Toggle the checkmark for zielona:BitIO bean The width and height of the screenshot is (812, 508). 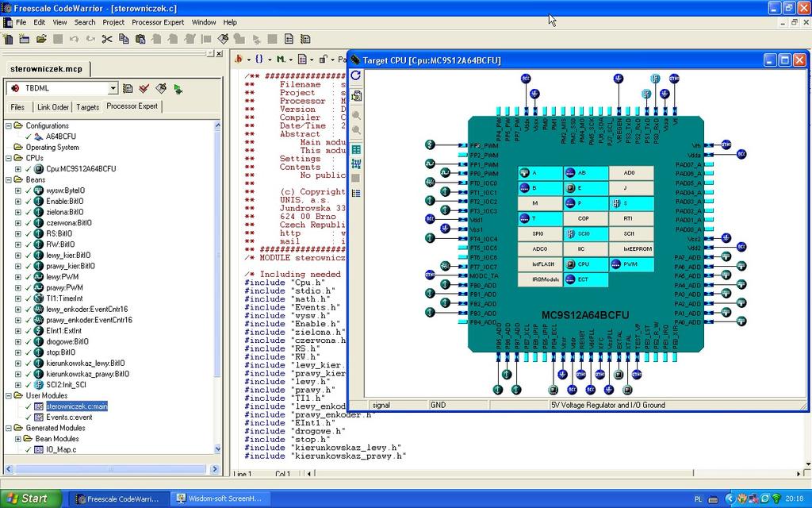point(29,212)
